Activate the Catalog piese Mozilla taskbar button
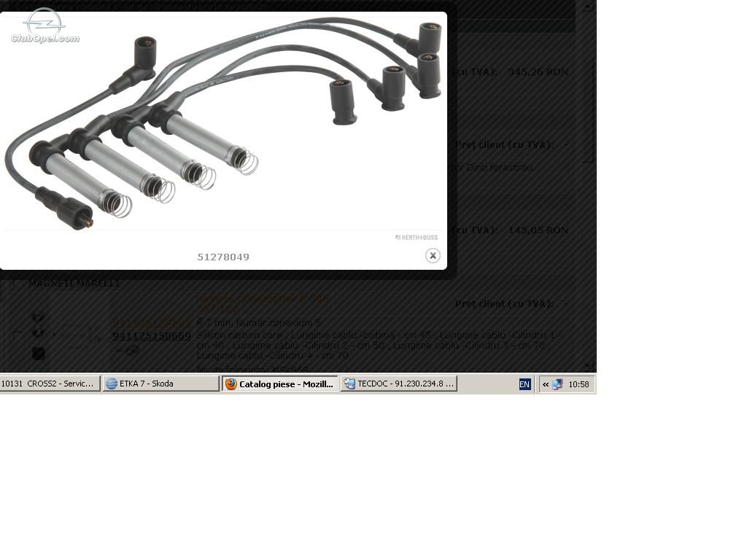The image size is (747, 560). pos(280,384)
